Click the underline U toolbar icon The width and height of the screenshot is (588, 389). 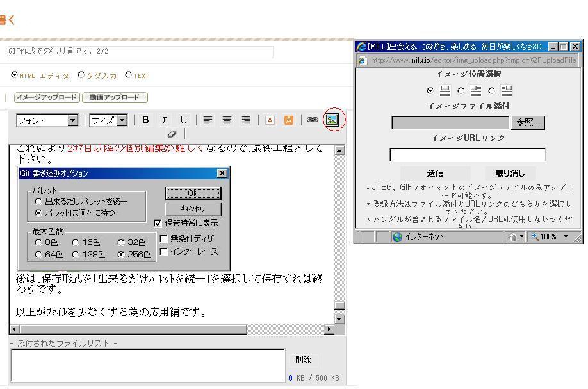pyautogui.click(x=183, y=120)
